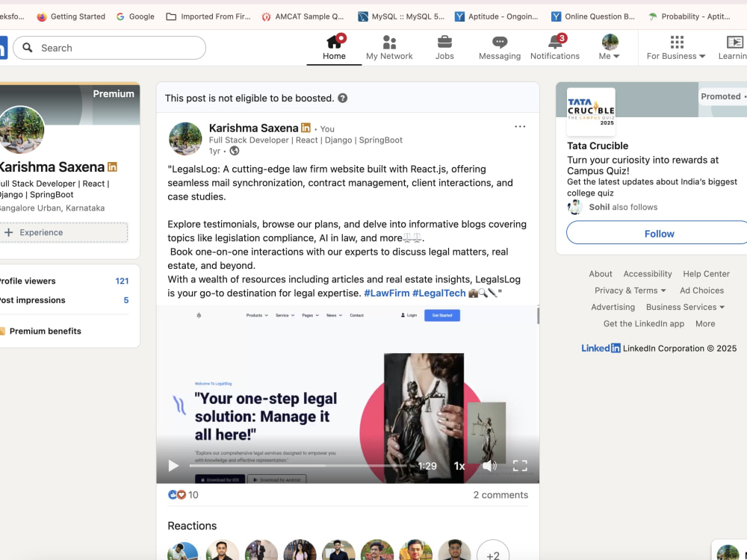
Task: Open the Me profile menu
Action: (610, 48)
